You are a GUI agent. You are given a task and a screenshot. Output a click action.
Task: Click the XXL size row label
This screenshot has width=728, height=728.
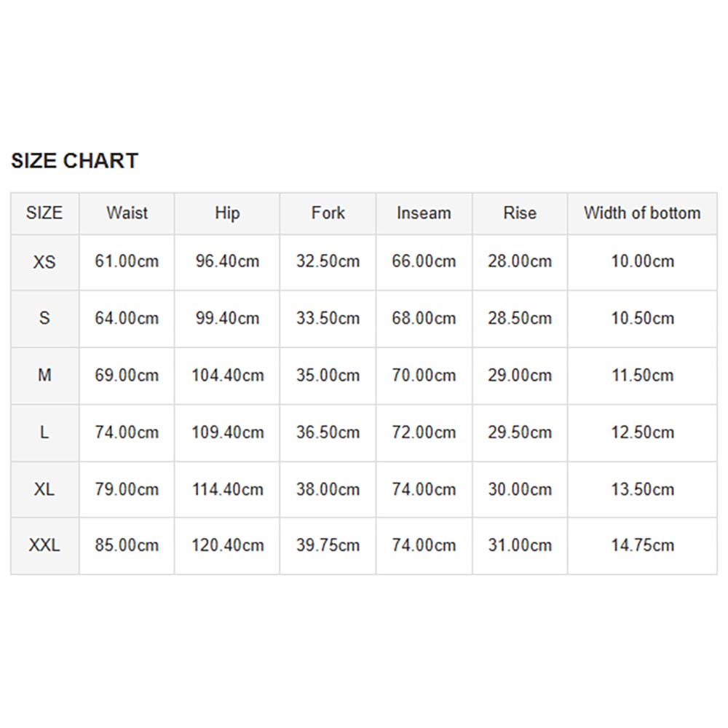(44, 545)
